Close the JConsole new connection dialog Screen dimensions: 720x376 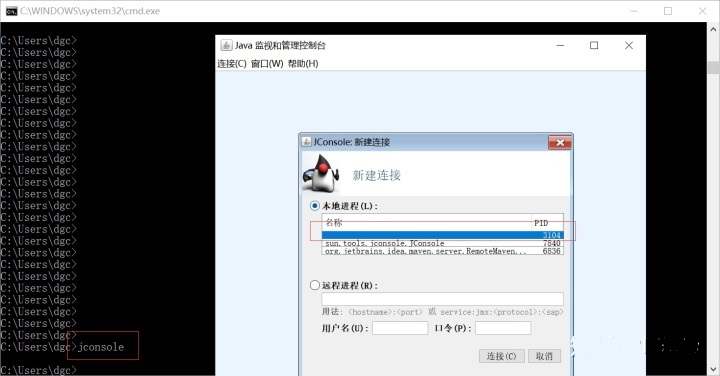(x=560, y=143)
